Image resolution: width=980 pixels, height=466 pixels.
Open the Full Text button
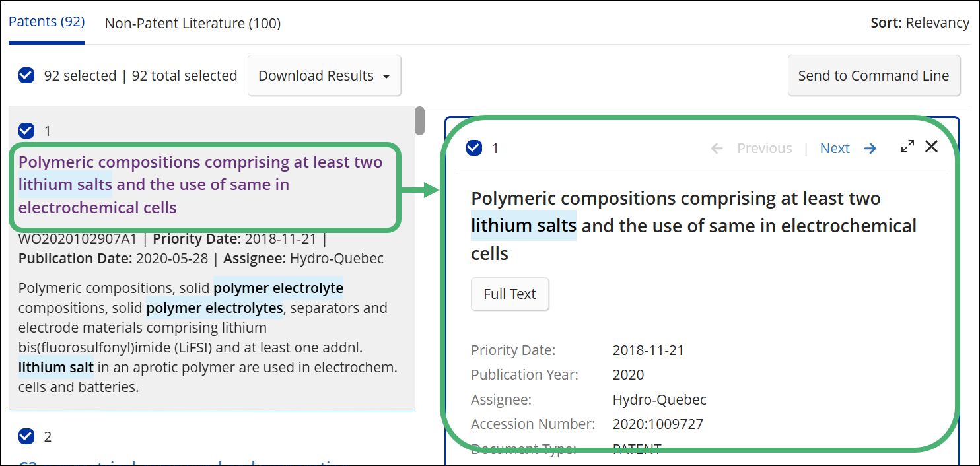click(x=510, y=294)
